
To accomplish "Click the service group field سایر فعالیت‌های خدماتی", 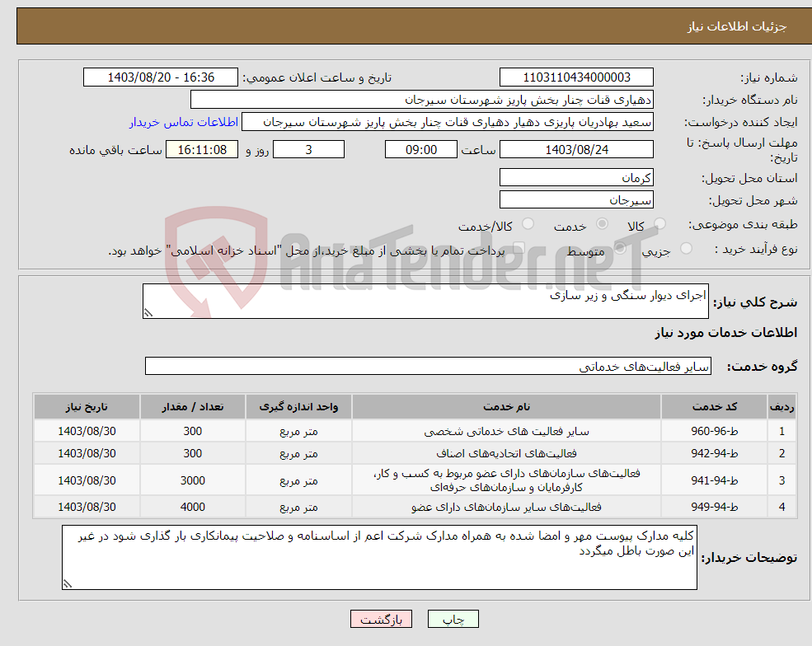I will coord(429,367).
